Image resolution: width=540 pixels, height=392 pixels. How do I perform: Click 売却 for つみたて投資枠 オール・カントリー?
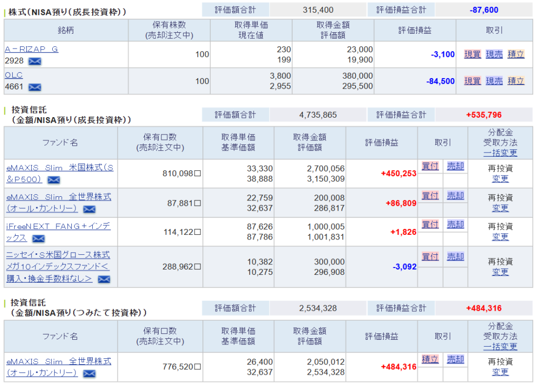click(x=455, y=359)
